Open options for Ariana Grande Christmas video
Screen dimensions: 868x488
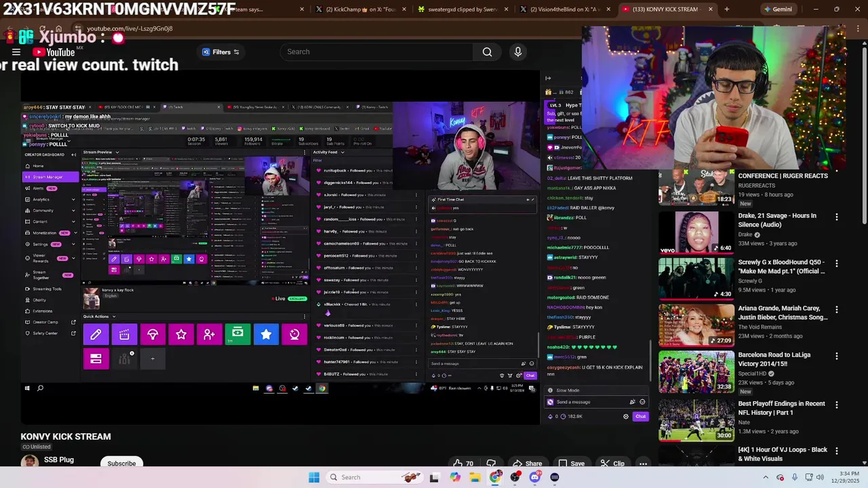[836, 310]
